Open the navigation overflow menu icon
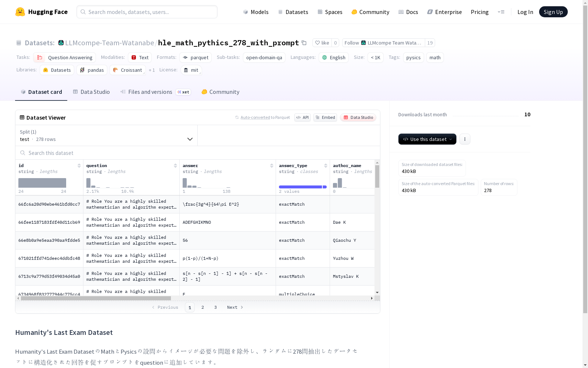588x368 pixels. [501, 12]
